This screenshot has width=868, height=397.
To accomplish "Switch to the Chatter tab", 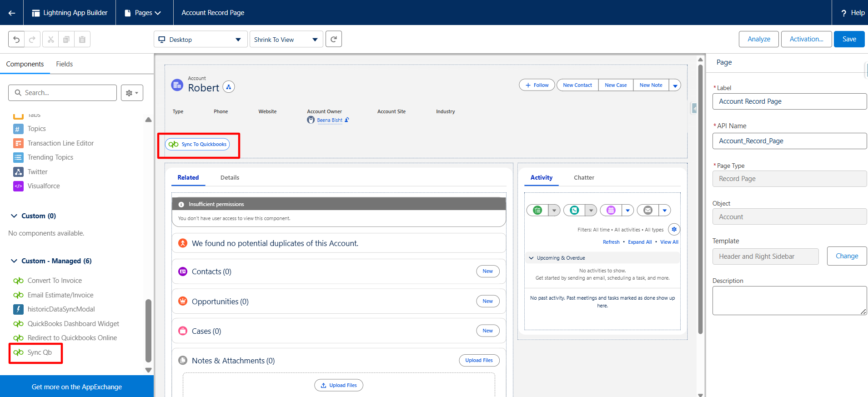I will (584, 178).
